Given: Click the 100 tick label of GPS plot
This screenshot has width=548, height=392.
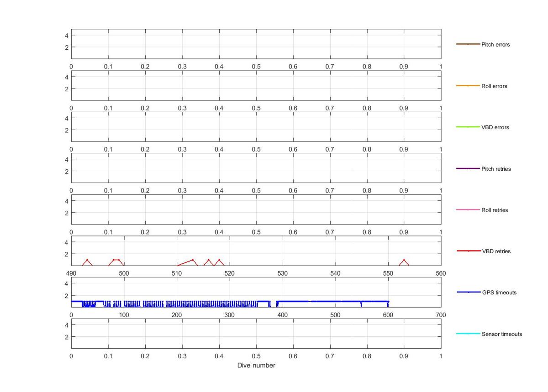Looking at the screenshot, I should [x=124, y=315].
